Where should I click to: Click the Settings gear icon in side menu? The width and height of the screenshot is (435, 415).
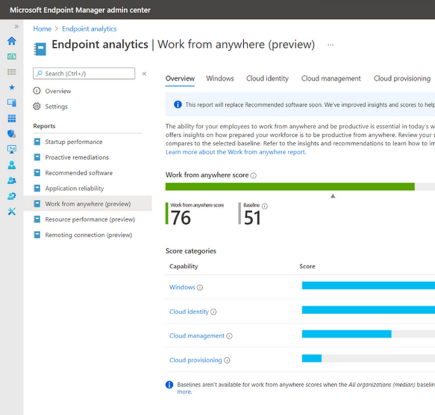37,106
